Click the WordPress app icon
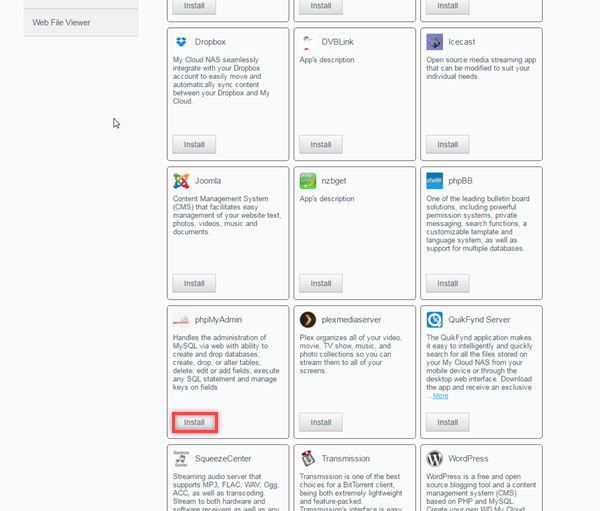Image resolution: width=600 pixels, height=511 pixels. coord(435,459)
